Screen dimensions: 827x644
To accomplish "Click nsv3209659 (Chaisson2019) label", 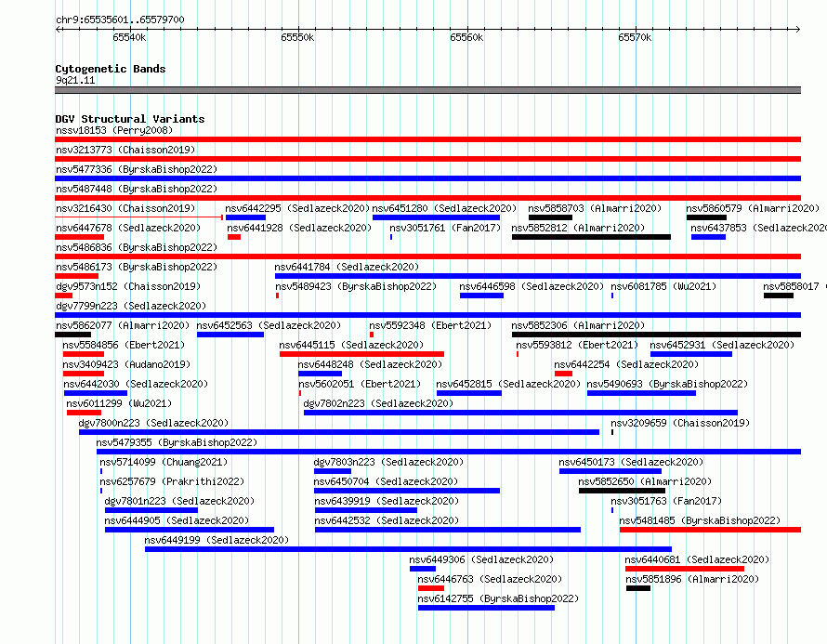I will pyautogui.click(x=680, y=423).
